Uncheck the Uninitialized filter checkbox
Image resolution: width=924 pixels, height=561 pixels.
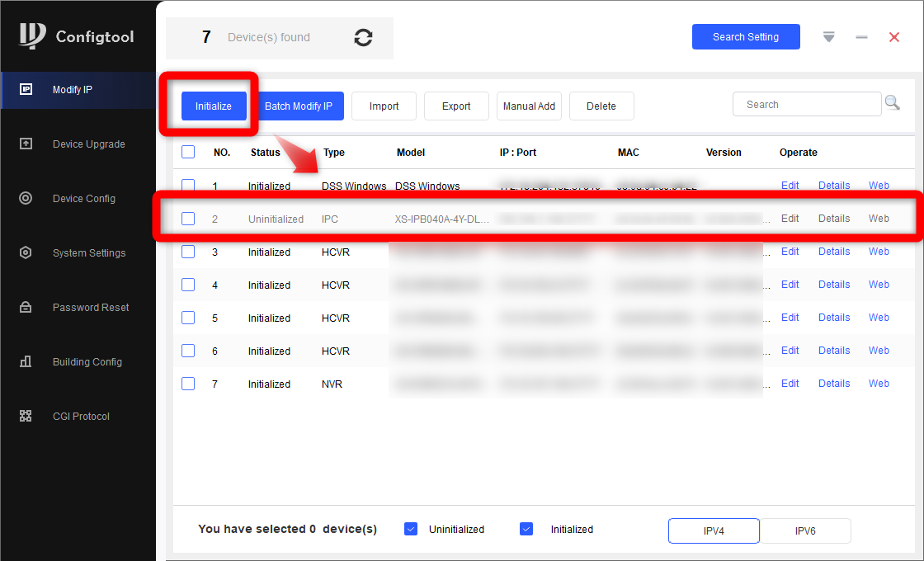(411, 529)
